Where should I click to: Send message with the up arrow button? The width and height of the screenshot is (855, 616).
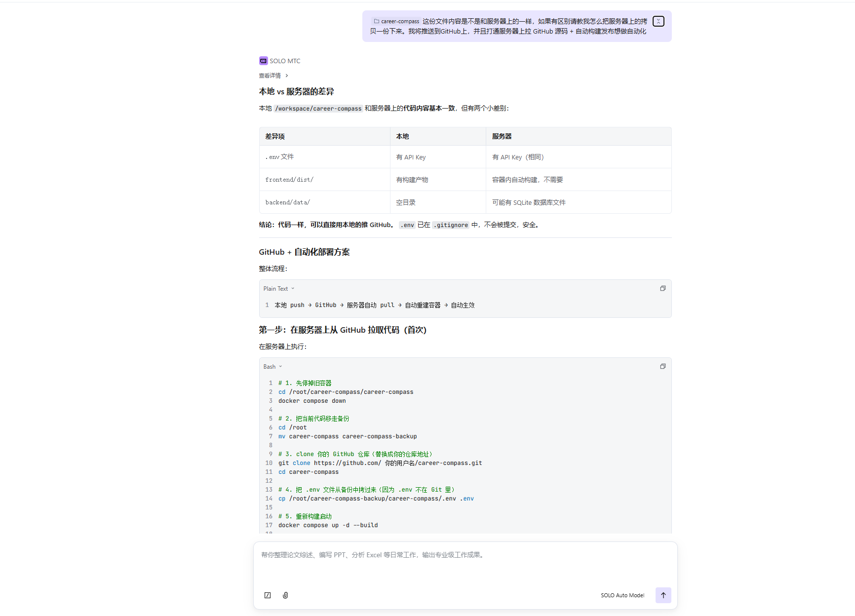point(663,595)
